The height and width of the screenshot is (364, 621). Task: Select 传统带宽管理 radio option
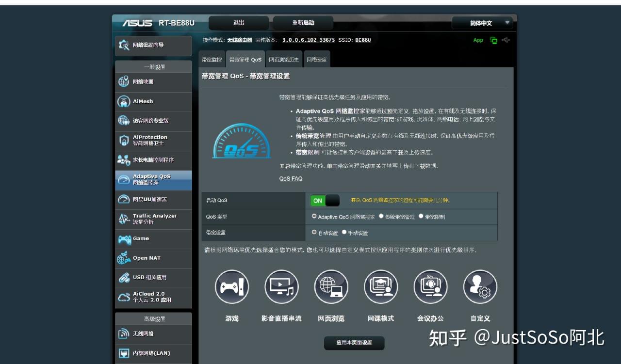(381, 216)
